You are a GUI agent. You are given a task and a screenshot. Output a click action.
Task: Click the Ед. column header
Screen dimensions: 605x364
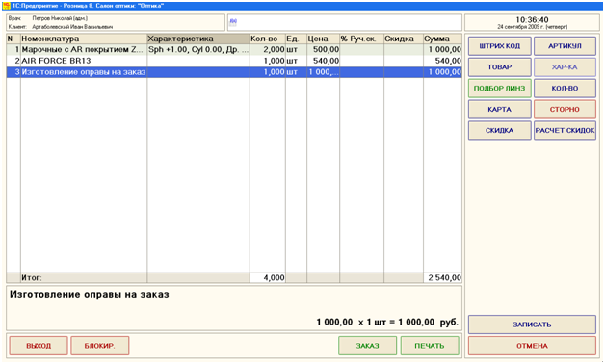click(296, 39)
